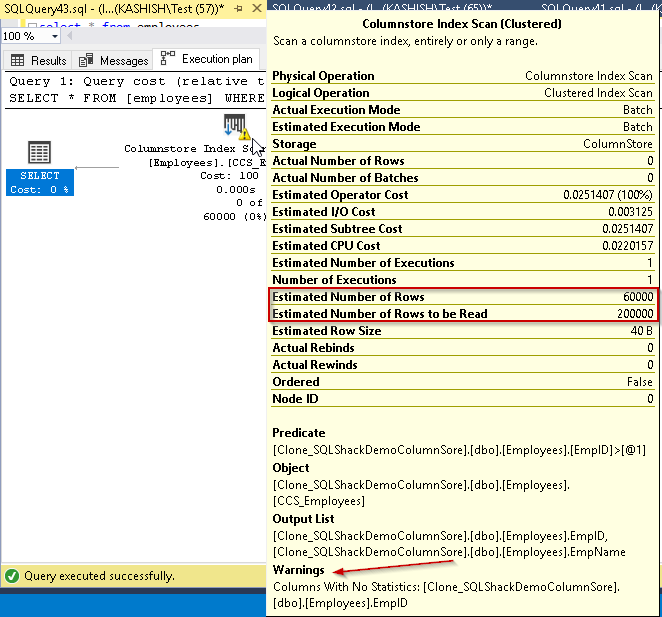
Task: Click the Warnings heading in tooltip
Action: point(298,570)
